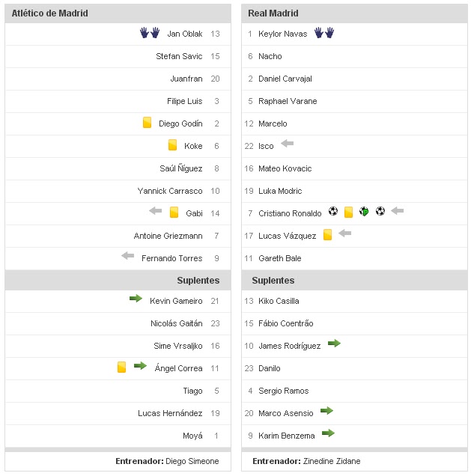
Task: Open Antoine Griezmann's player name
Action: pos(168,236)
